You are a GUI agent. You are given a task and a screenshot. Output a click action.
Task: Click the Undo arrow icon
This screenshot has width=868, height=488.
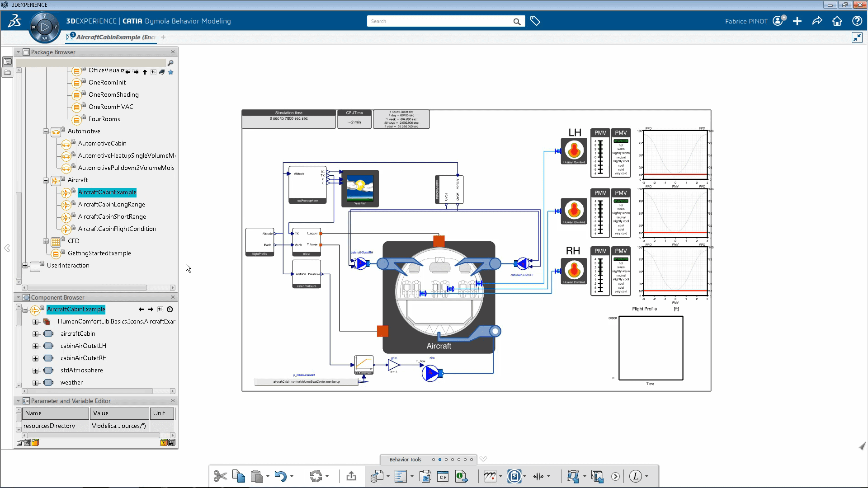[x=280, y=476]
